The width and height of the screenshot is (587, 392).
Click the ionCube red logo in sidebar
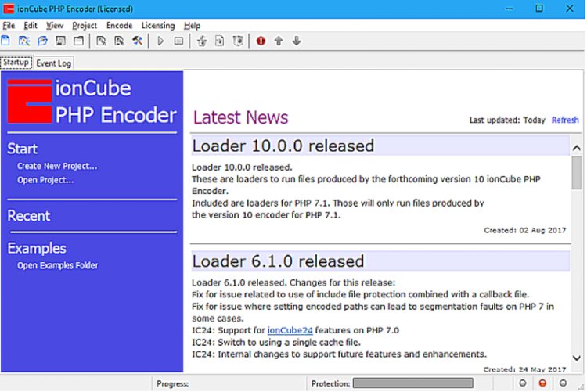tap(30, 101)
